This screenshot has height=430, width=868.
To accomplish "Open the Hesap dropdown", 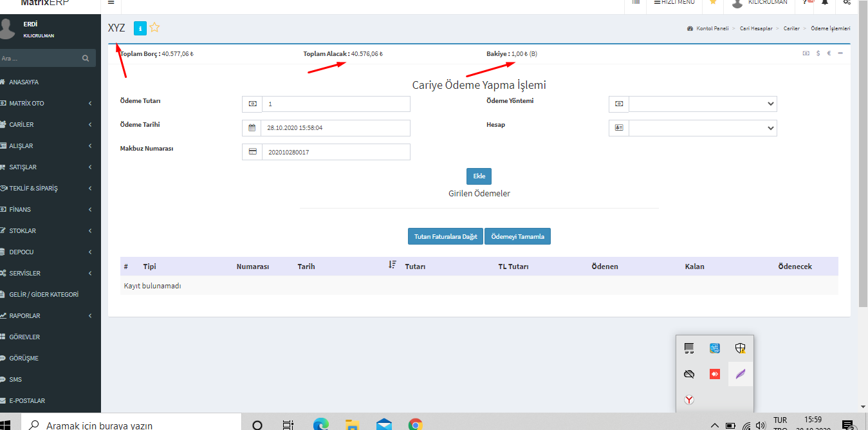I will coord(702,128).
